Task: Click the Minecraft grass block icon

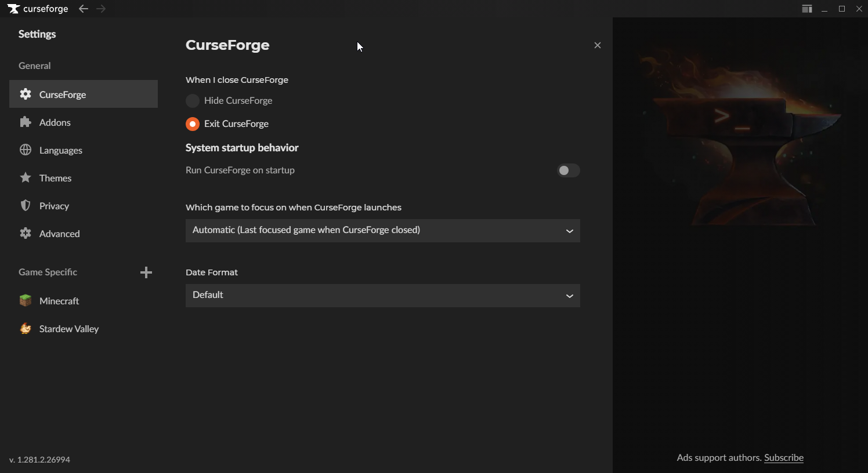Action: 26,300
